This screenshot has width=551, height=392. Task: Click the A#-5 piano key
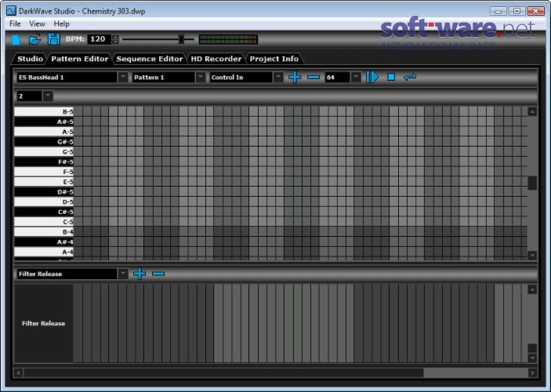click(44, 122)
